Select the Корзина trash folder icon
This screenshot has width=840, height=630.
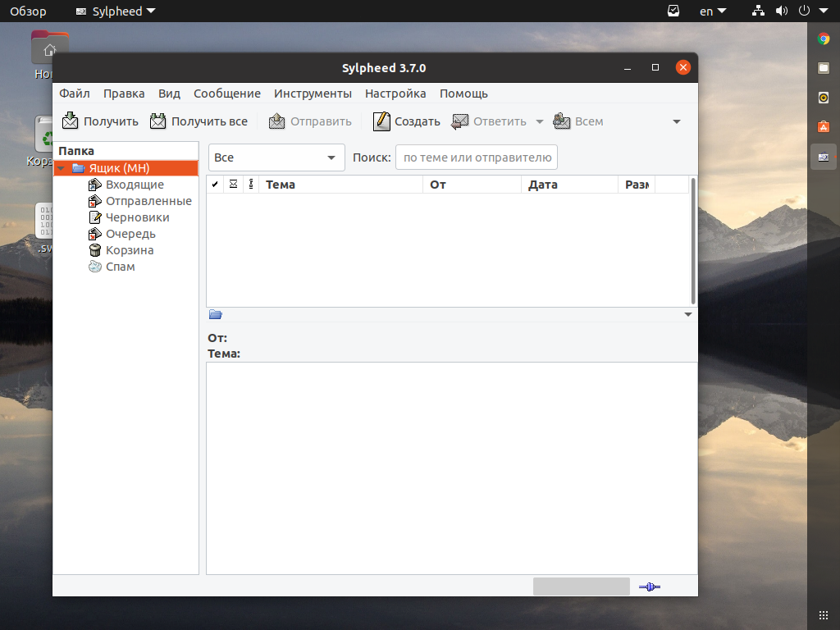pyautogui.click(x=95, y=250)
